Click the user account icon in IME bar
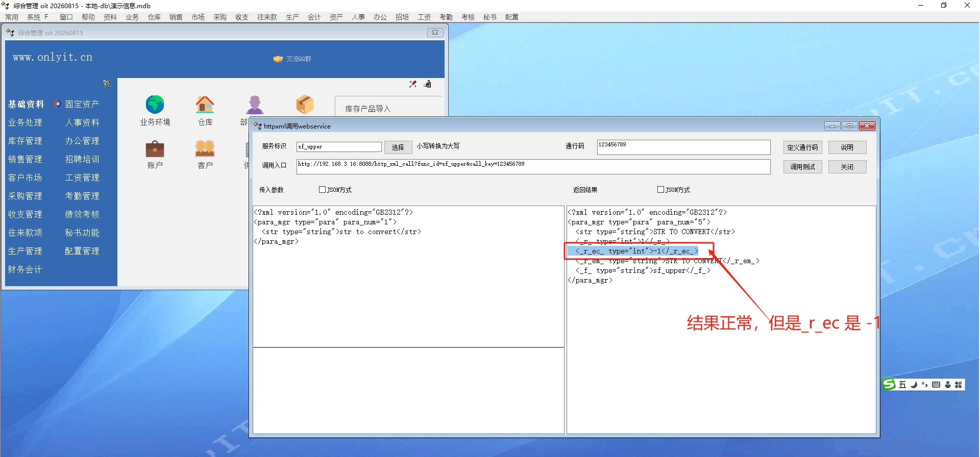The image size is (980, 457). pos(948,385)
